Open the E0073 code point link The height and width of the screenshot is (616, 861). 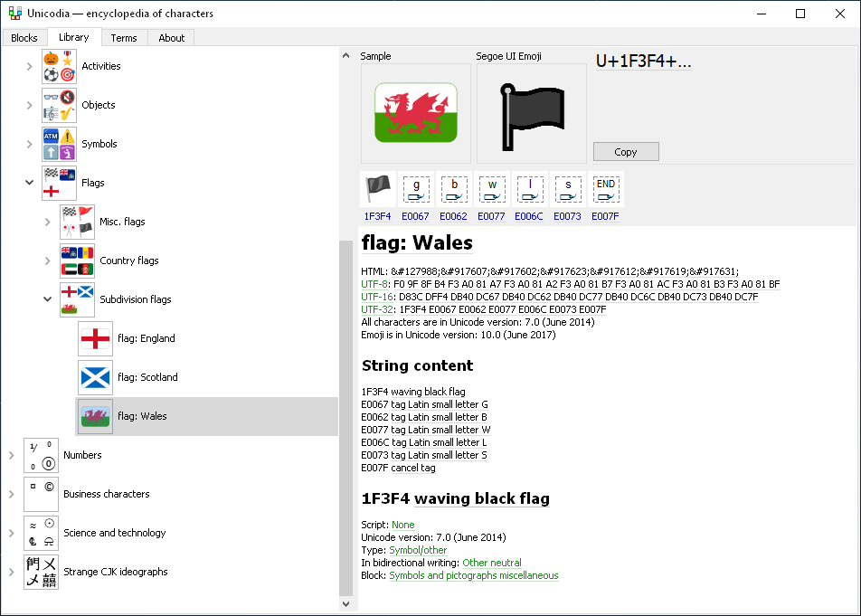(567, 216)
